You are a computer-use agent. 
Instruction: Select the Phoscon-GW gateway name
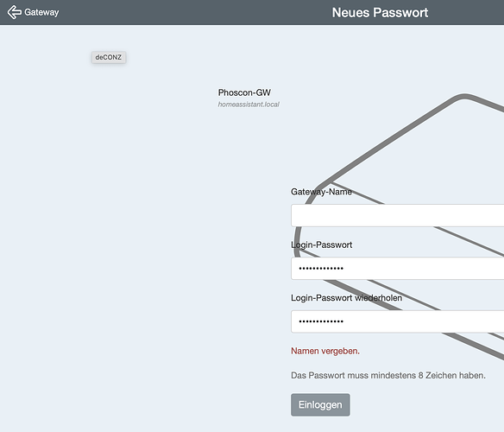tap(244, 92)
